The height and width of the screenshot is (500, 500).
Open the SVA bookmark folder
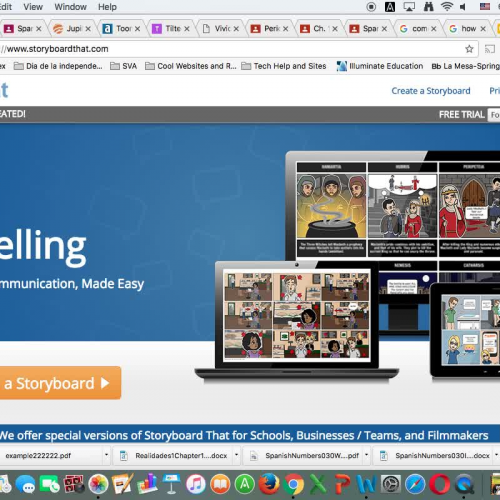click(124, 66)
